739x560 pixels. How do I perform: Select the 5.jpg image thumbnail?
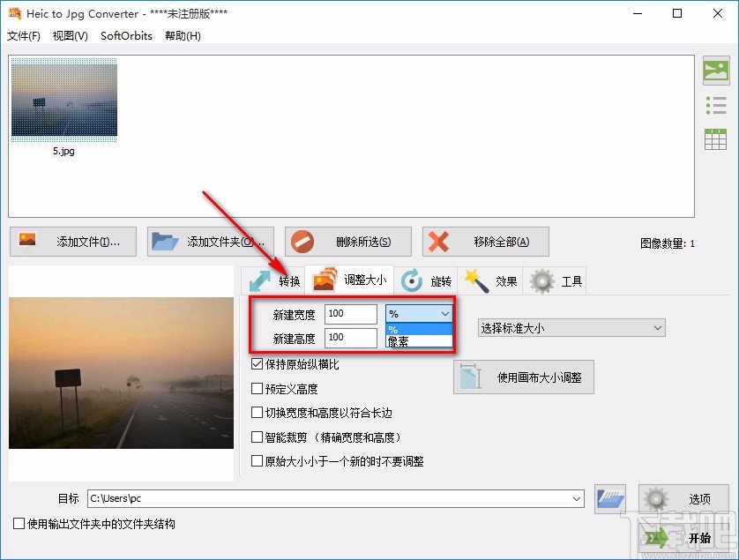click(63, 99)
